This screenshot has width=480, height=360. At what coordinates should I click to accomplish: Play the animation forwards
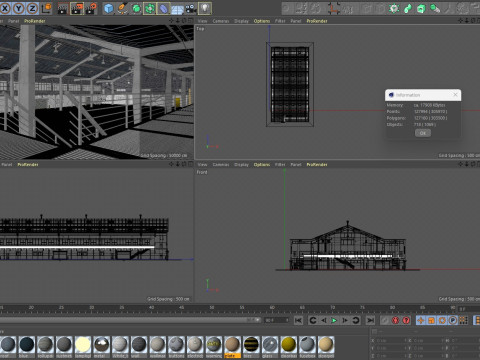click(334, 320)
